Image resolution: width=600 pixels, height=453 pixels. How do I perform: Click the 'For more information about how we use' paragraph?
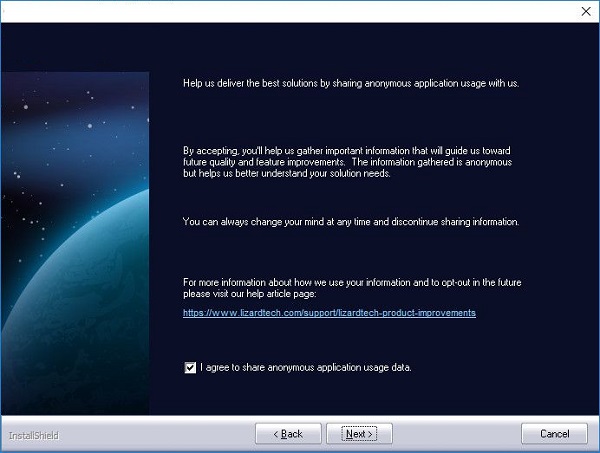[352, 288]
